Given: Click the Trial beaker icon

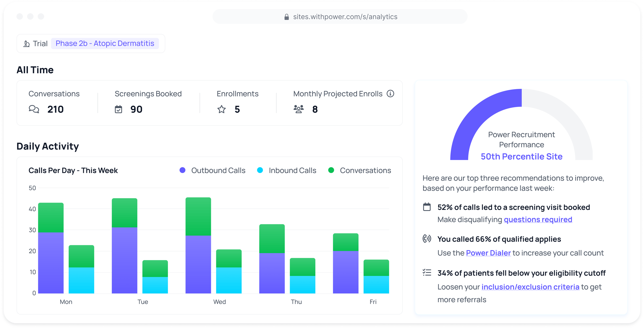Looking at the screenshot, I should [27, 43].
